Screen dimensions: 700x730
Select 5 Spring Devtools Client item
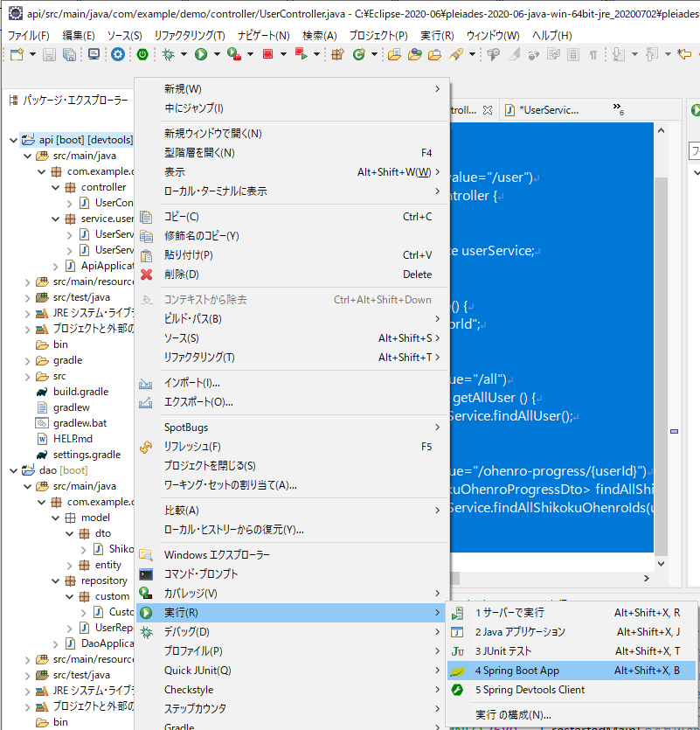pyautogui.click(x=572, y=690)
